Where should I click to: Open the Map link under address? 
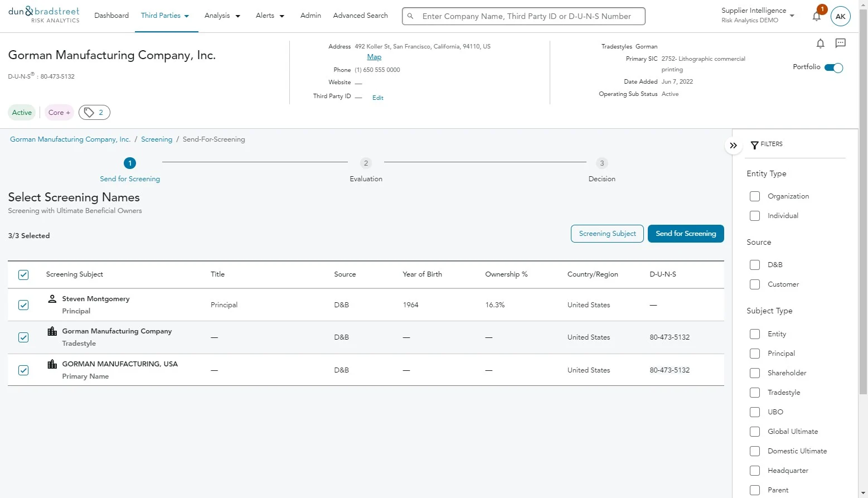(x=374, y=57)
